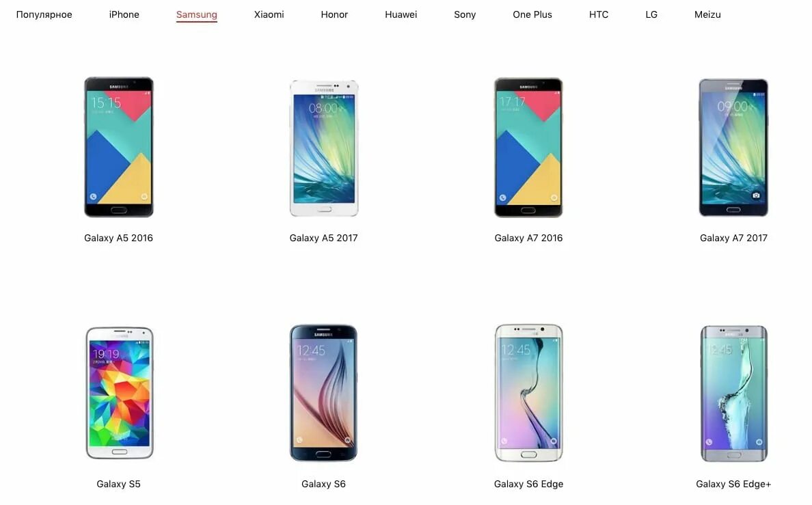Click the Galaxy S5 text label

[x=119, y=484]
